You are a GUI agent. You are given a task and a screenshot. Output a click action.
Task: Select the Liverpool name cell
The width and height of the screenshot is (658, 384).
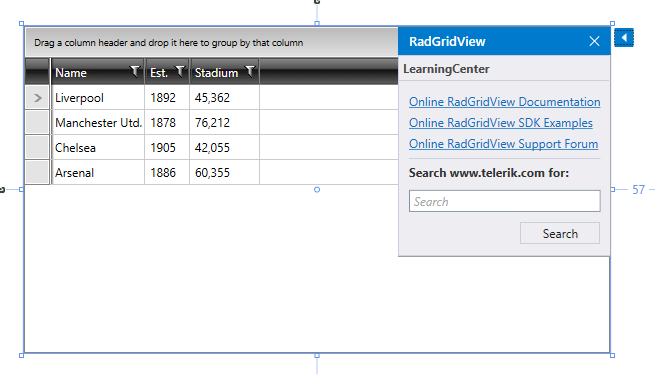[98, 98]
